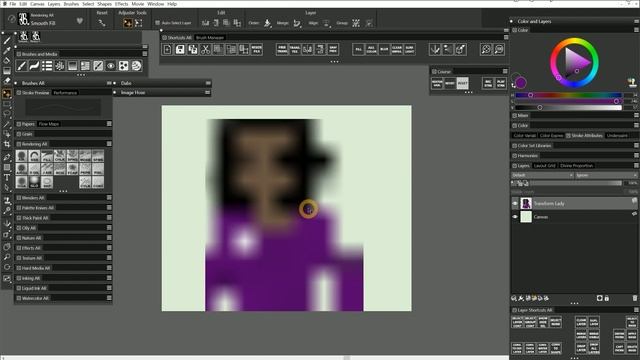Toggle the Auto Select Layer checkbox

pos(158,23)
